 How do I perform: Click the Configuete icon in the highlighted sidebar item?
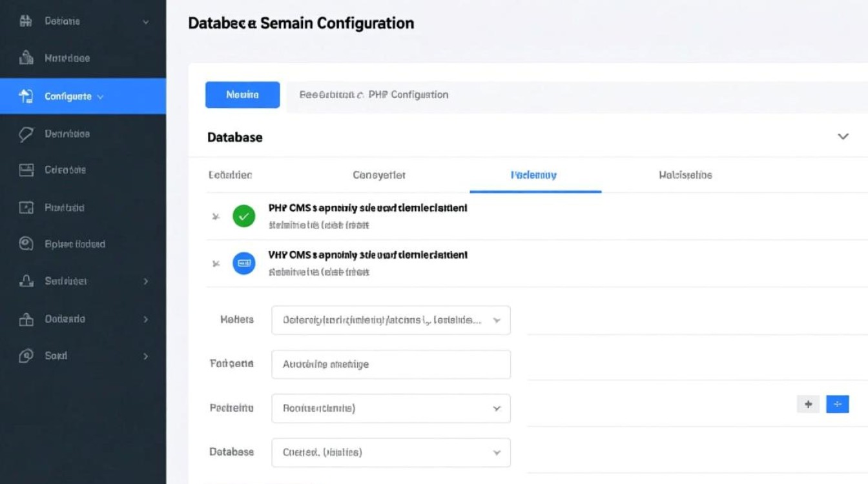[x=26, y=96]
